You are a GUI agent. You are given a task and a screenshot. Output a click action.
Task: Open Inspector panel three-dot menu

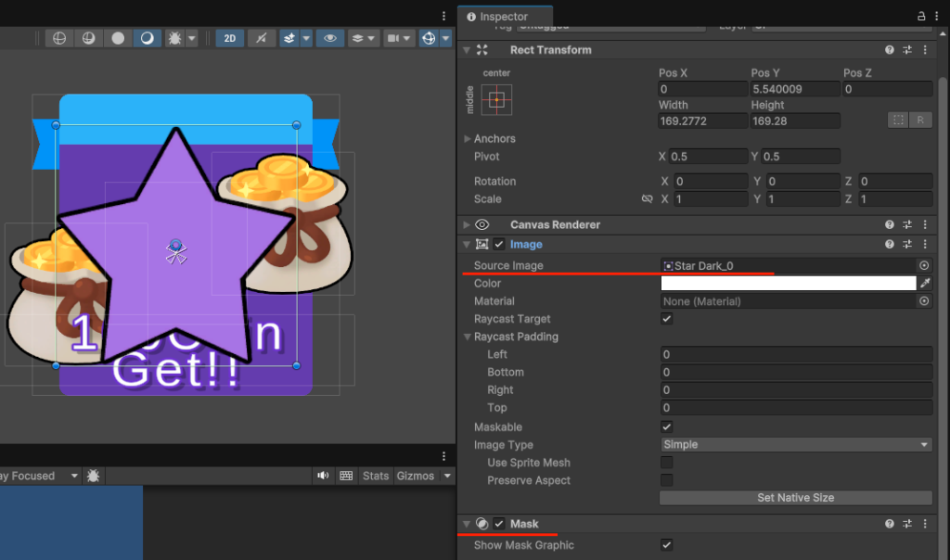coord(937,17)
